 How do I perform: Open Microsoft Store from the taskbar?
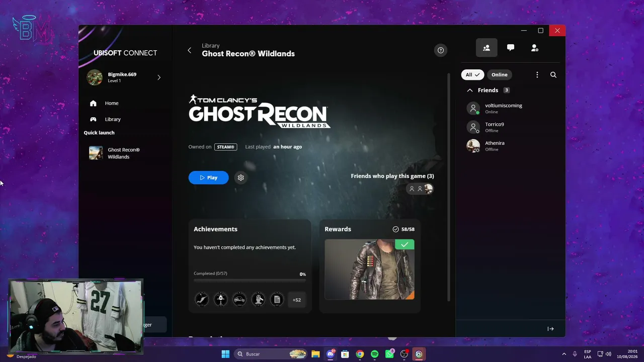click(x=345, y=354)
